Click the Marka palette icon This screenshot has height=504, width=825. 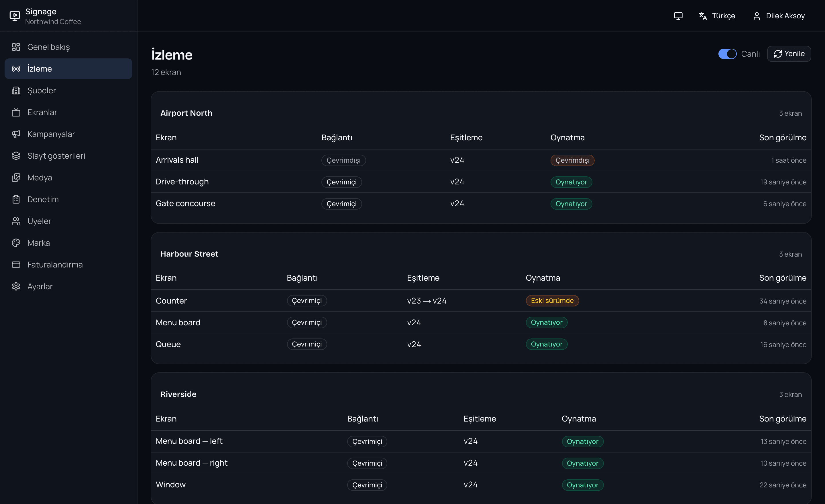[x=16, y=243]
